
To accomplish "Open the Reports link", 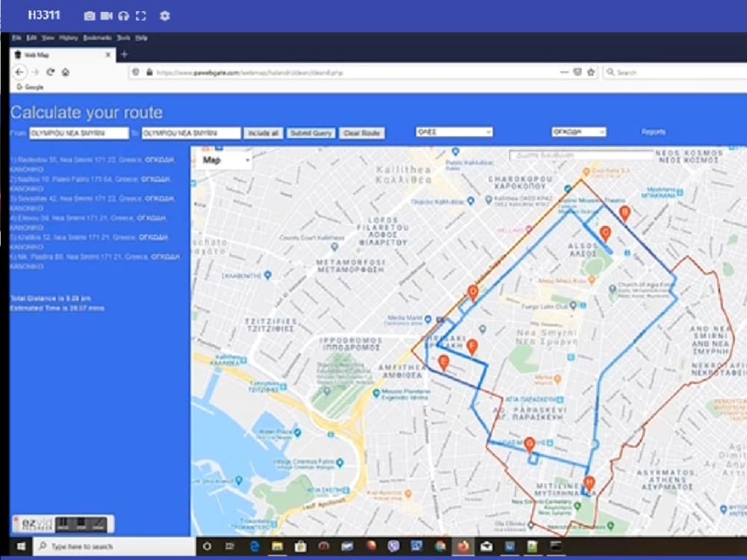I will 653,132.
